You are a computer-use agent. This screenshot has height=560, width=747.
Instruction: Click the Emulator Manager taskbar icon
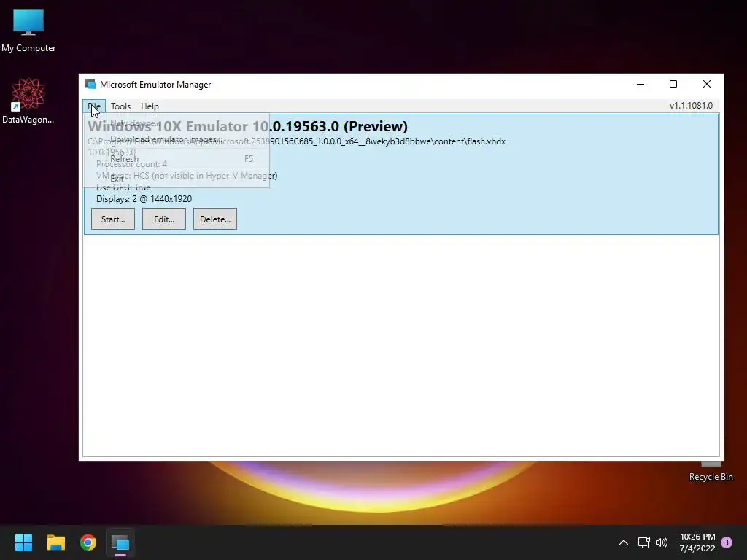point(120,542)
